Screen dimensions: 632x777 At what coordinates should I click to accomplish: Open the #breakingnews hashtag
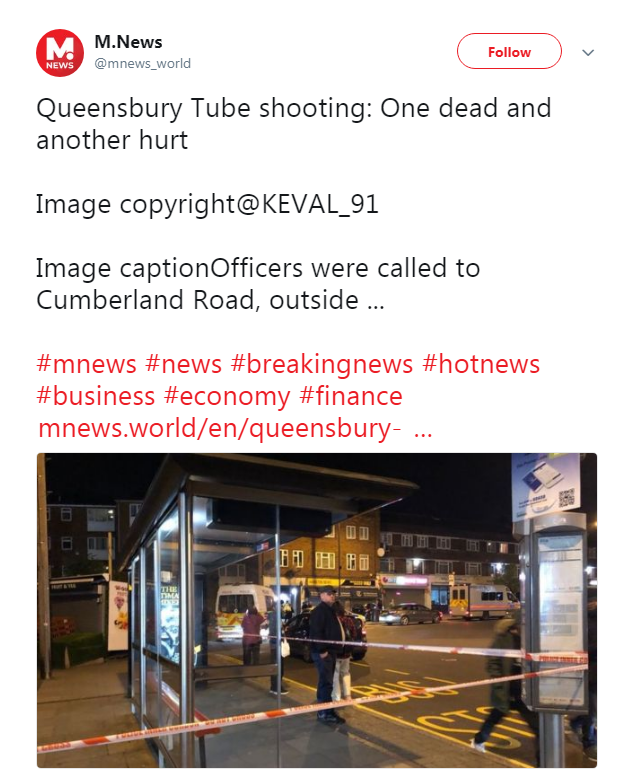tap(322, 364)
